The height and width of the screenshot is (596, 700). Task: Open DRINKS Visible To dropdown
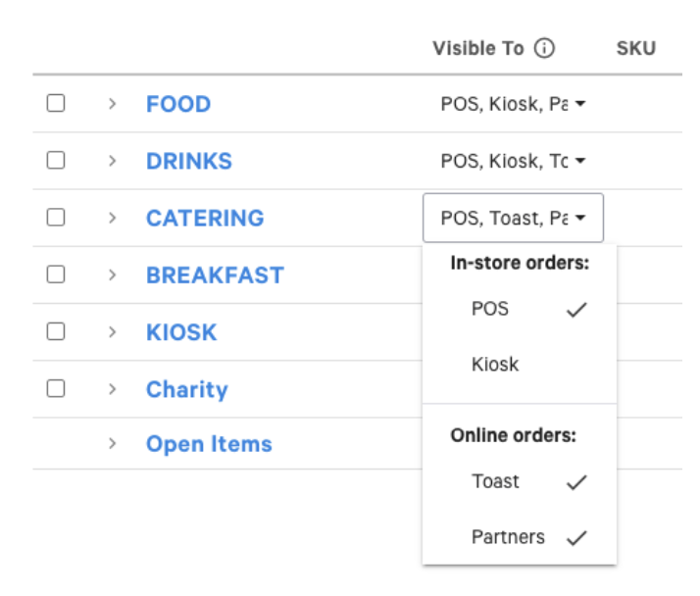[513, 161]
